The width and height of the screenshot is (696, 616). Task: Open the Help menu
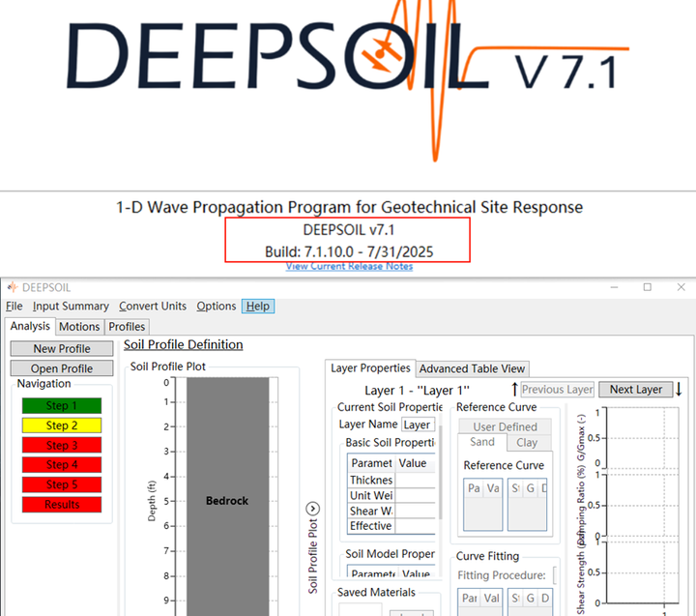[x=258, y=306]
